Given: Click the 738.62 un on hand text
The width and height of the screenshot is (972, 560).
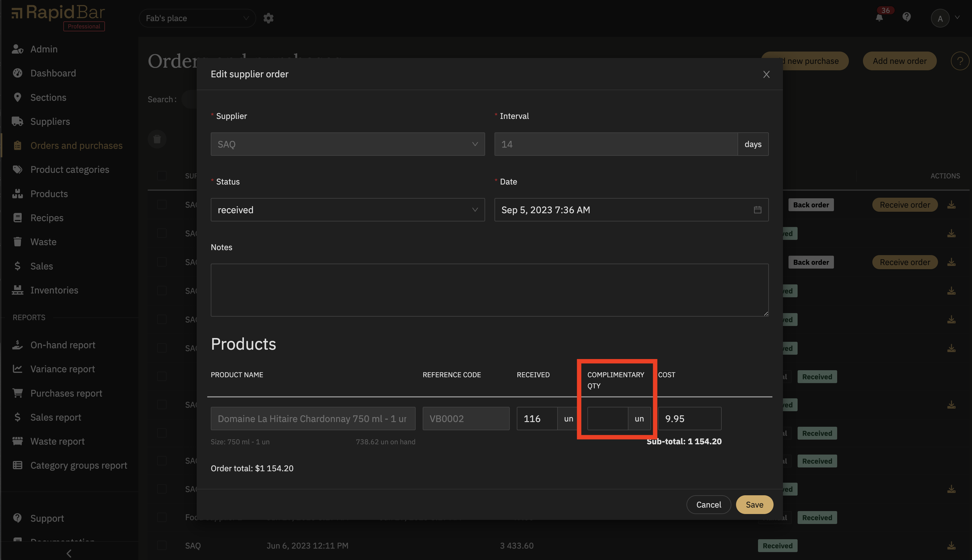Looking at the screenshot, I should coord(385,442).
